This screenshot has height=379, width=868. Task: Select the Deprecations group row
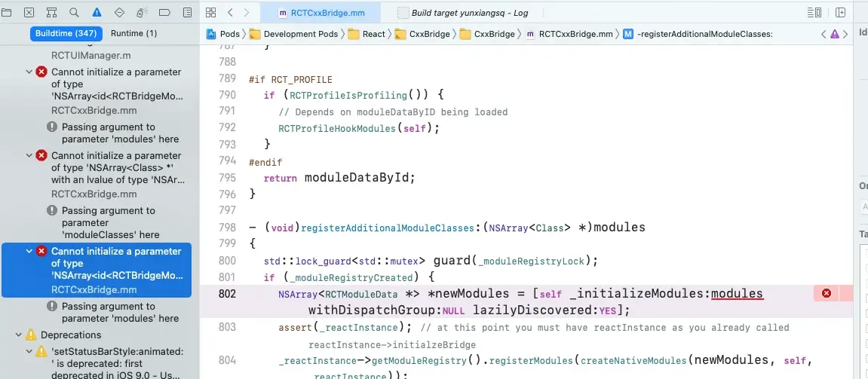click(71, 335)
